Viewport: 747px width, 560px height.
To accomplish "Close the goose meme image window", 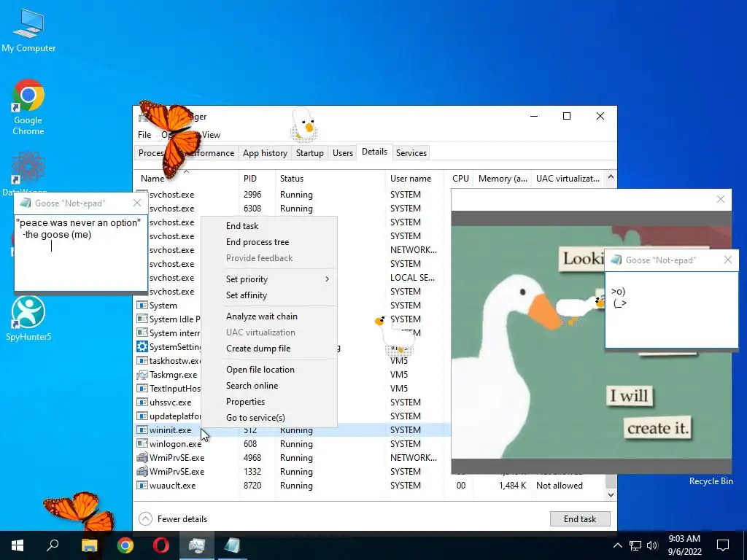I will point(721,200).
